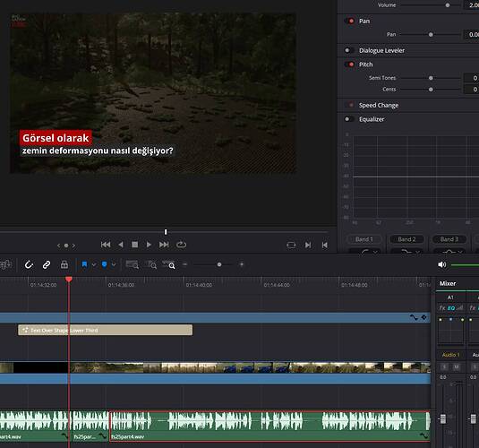This screenshot has width=479, height=448.
Task: Stop playback
Action: [134, 245]
